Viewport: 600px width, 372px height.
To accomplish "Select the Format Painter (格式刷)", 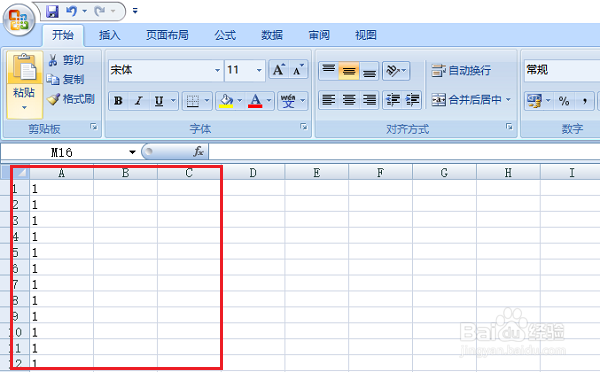I will [71, 99].
